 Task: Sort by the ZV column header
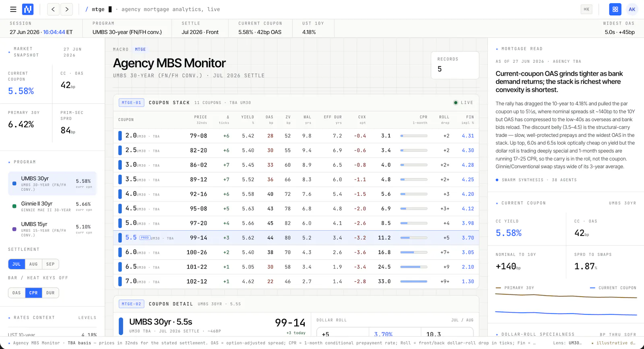click(x=288, y=119)
